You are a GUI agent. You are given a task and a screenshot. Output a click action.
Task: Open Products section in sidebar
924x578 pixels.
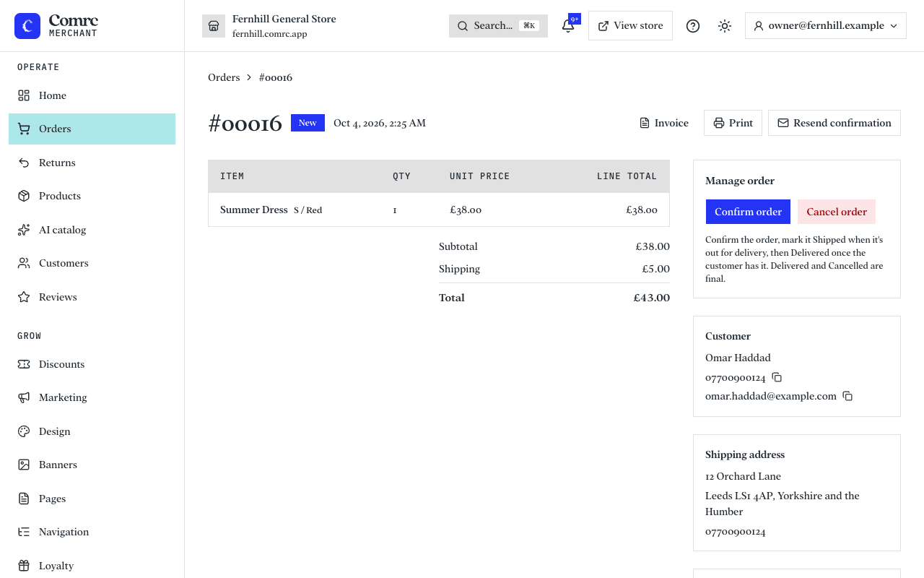[92, 196]
